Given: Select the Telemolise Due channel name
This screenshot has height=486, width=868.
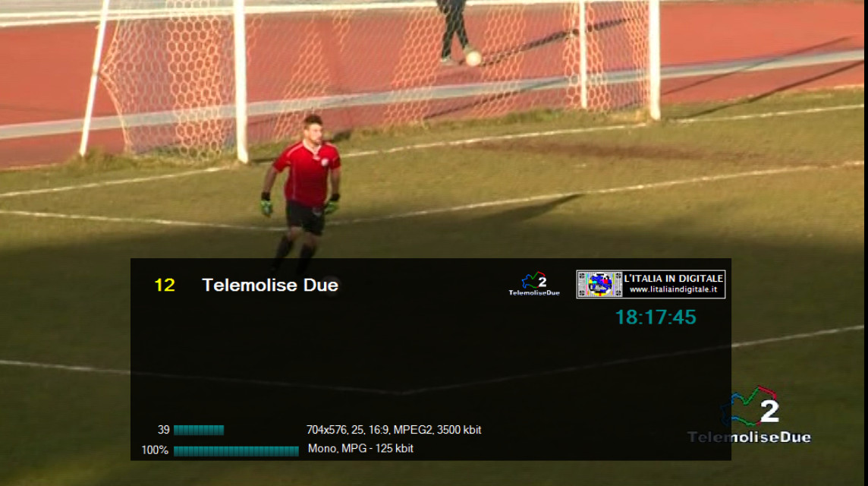Looking at the screenshot, I should [x=270, y=285].
